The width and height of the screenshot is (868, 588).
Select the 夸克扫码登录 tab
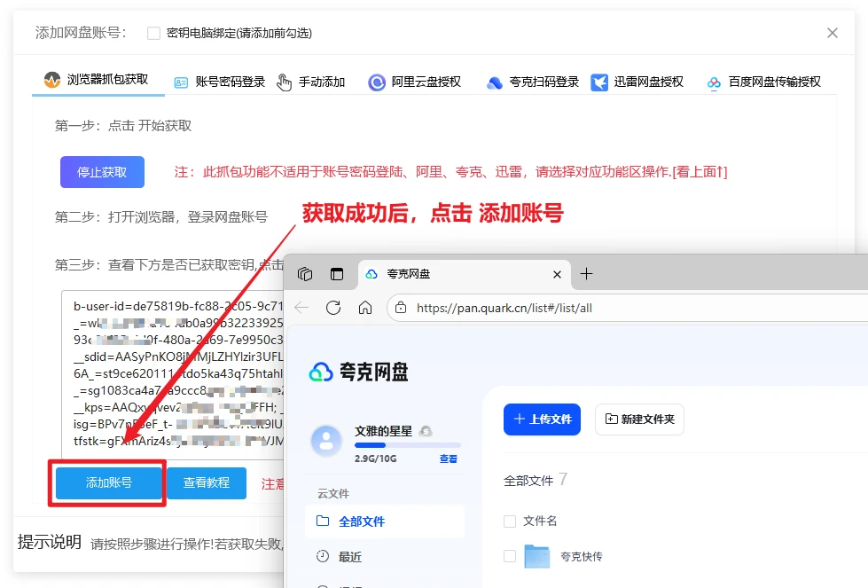coord(533,82)
